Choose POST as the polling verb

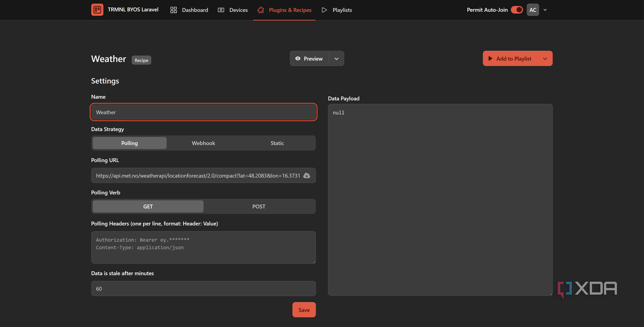pos(259,206)
